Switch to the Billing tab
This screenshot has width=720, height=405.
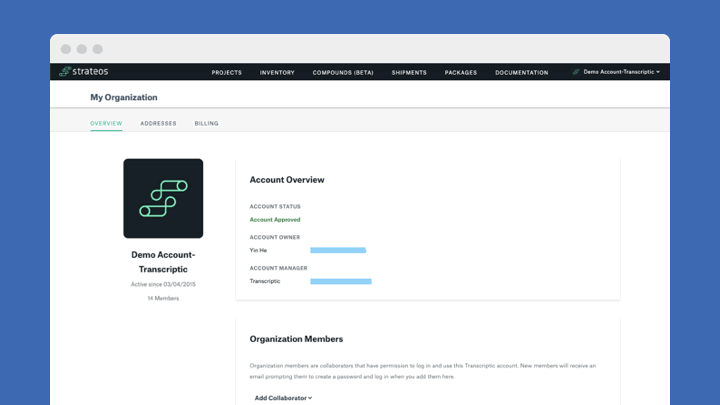pyautogui.click(x=206, y=123)
